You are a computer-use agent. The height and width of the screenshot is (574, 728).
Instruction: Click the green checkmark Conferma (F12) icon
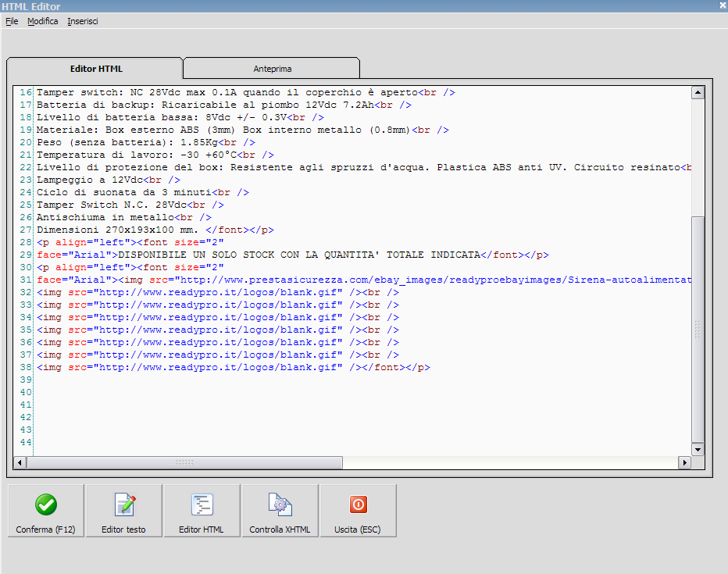(x=46, y=504)
